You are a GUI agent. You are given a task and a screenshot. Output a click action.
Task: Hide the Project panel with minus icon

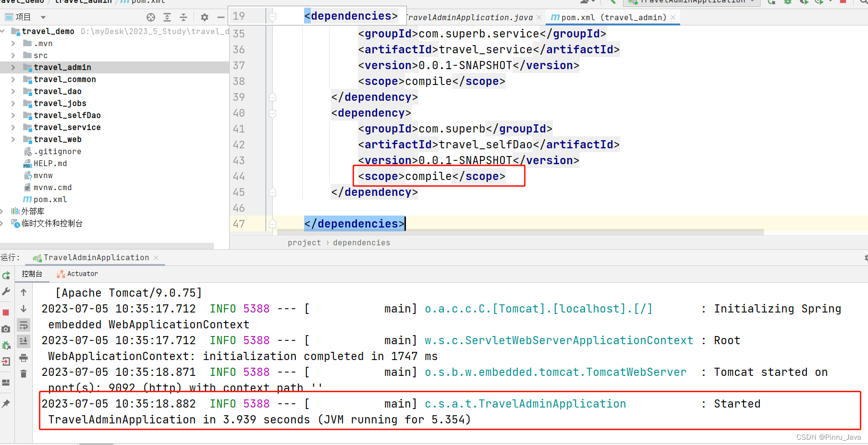coord(221,17)
